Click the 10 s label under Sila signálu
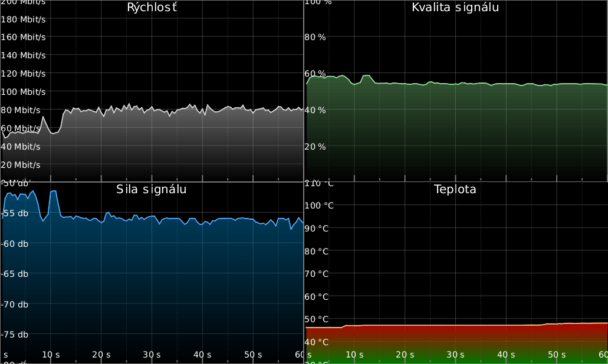Image resolution: width=608 pixels, height=364 pixels. tap(51, 355)
